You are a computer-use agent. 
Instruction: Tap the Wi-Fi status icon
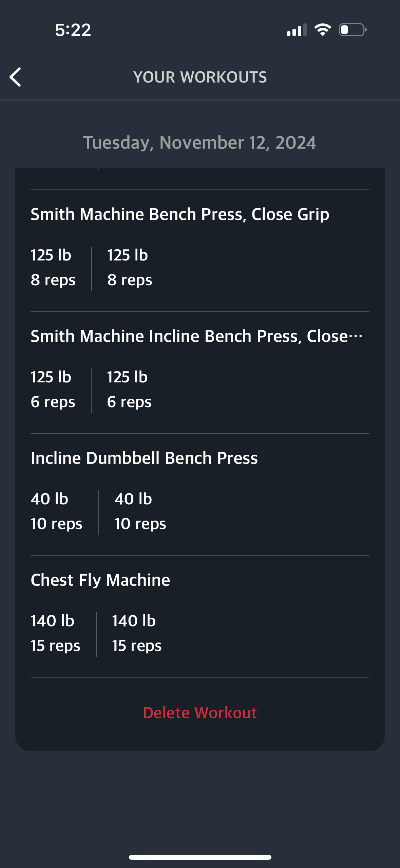(323, 30)
